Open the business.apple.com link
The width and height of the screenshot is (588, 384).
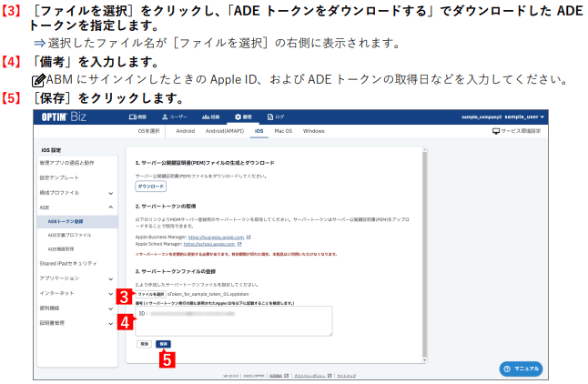pyautogui.click(x=216, y=237)
